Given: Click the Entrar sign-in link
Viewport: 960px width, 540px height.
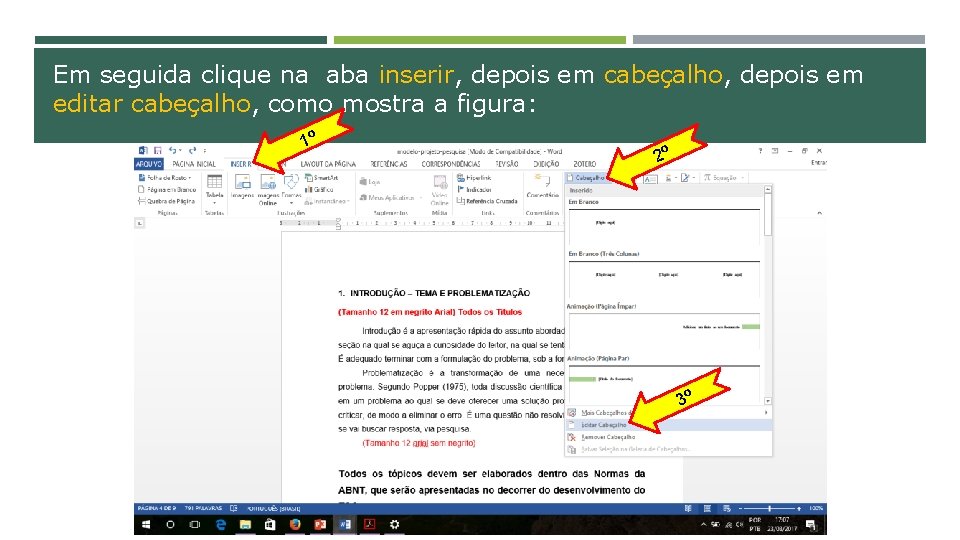Looking at the screenshot, I should (x=819, y=163).
